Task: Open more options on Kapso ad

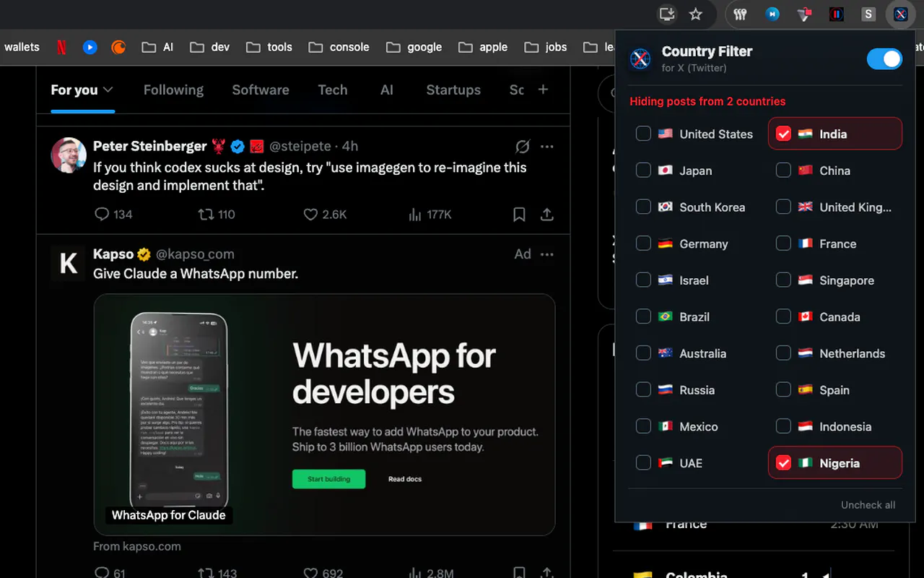Action: coord(547,254)
